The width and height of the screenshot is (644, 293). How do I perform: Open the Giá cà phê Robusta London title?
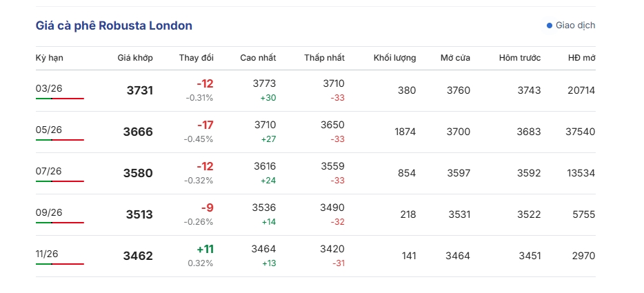[x=114, y=26]
